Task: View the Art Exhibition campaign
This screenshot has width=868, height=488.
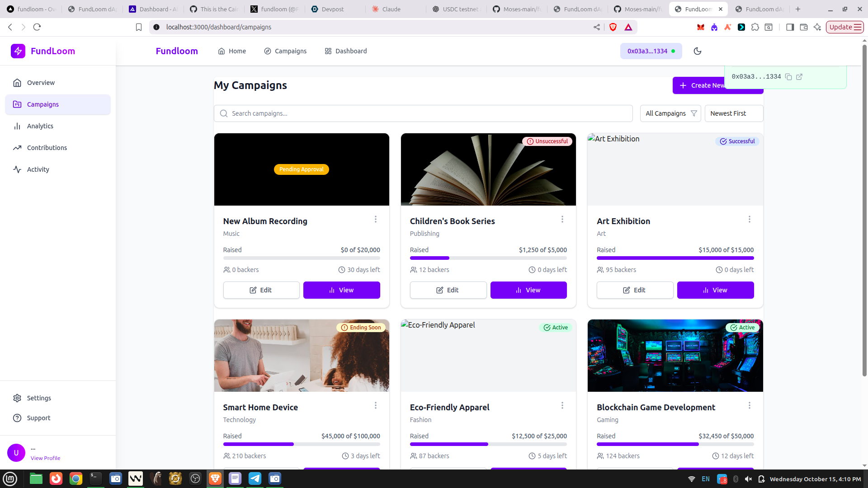Action: pyautogui.click(x=715, y=290)
